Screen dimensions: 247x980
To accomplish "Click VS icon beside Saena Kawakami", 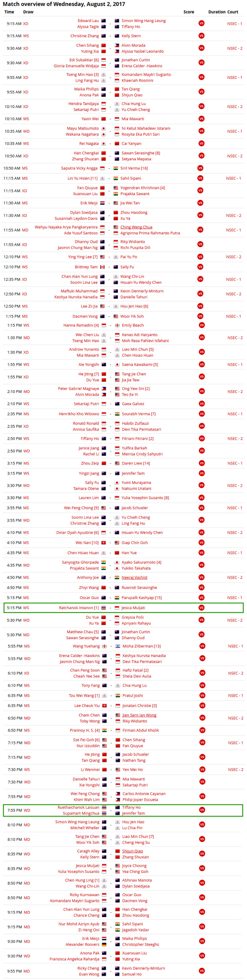I will pos(202,364).
